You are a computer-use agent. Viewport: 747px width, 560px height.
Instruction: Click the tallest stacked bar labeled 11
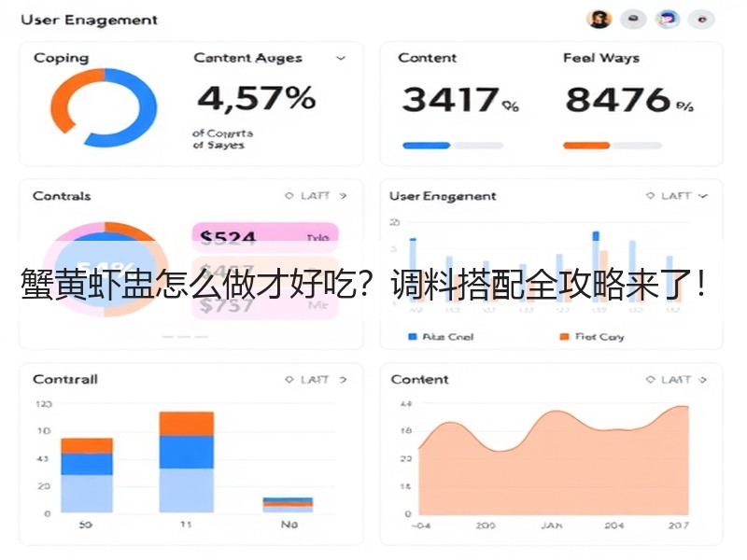(186, 462)
